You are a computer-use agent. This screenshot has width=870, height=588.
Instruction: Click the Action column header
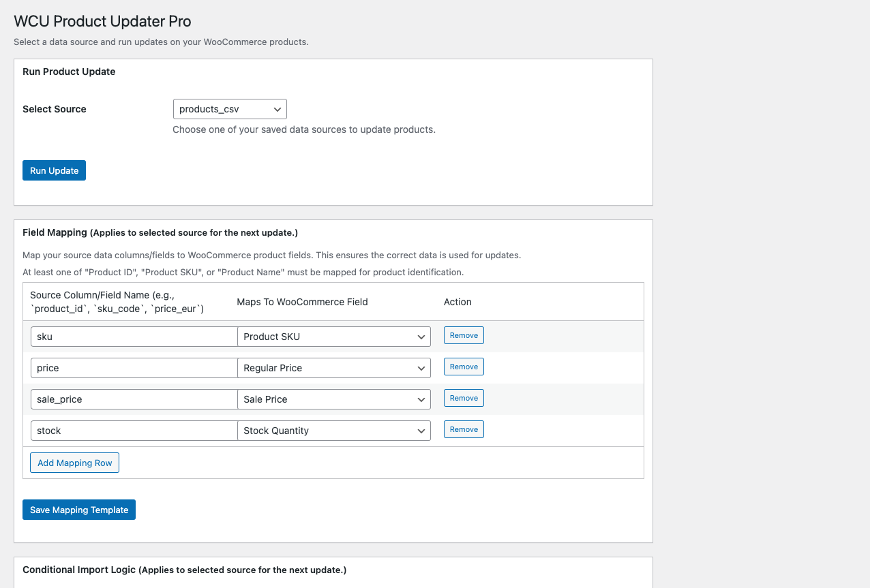(457, 302)
